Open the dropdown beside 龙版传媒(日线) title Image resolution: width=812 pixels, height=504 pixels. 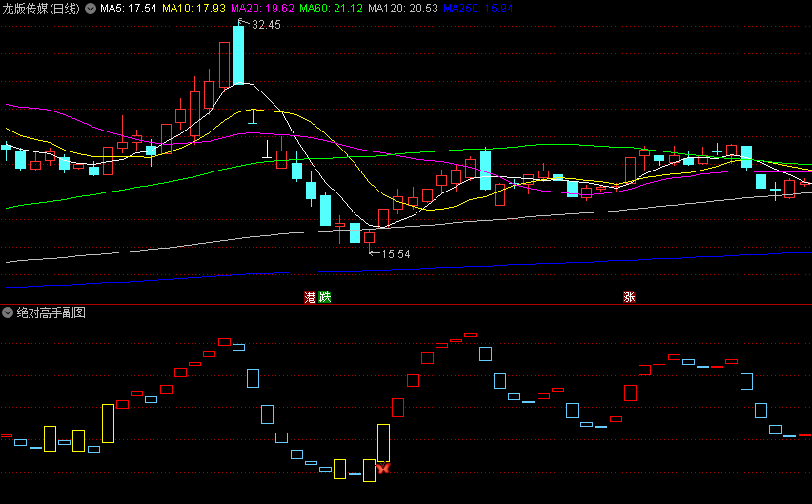pos(91,9)
